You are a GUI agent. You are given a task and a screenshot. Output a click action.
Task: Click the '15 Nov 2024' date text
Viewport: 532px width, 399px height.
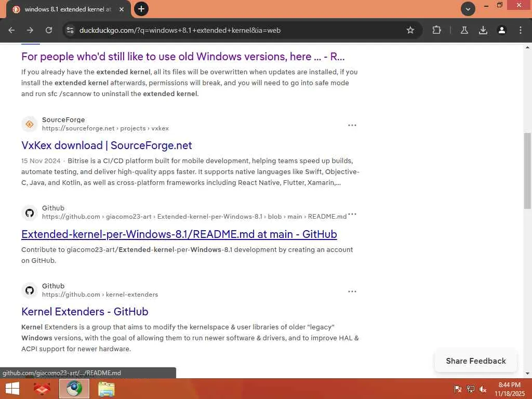click(x=41, y=161)
